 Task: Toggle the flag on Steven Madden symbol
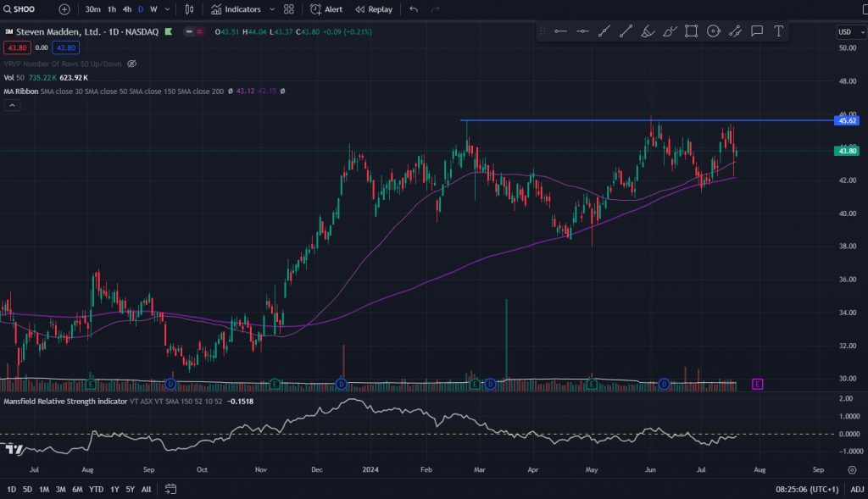[x=169, y=31]
